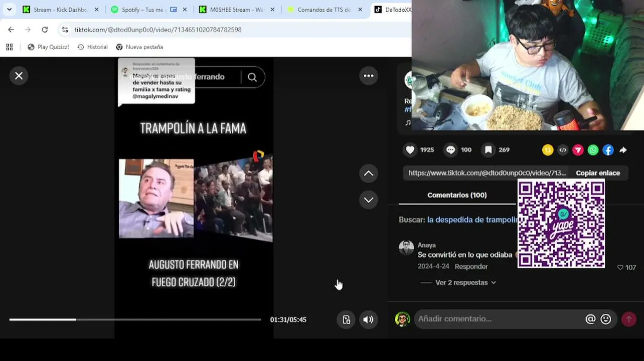Share the video via WhatsApp

point(593,150)
